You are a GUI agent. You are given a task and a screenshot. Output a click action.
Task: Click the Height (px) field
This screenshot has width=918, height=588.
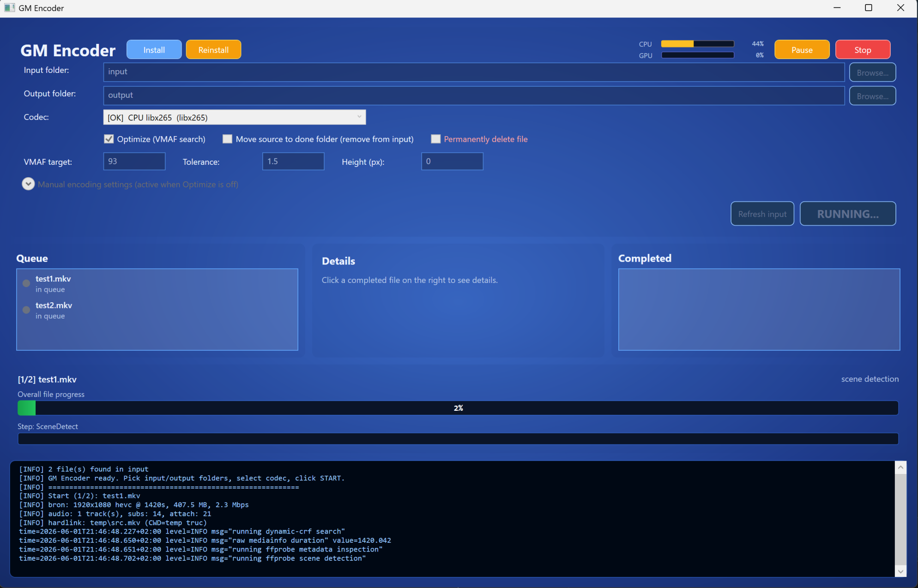(x=452, y=162)
